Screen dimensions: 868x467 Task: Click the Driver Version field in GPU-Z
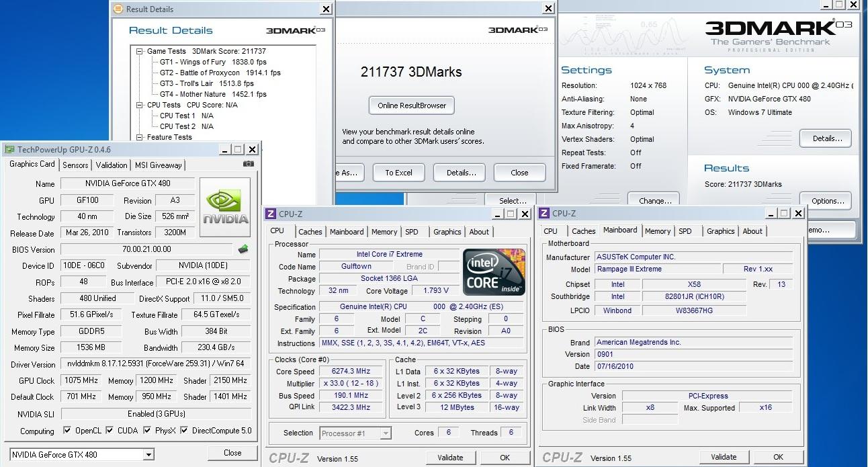coord(156,364)
